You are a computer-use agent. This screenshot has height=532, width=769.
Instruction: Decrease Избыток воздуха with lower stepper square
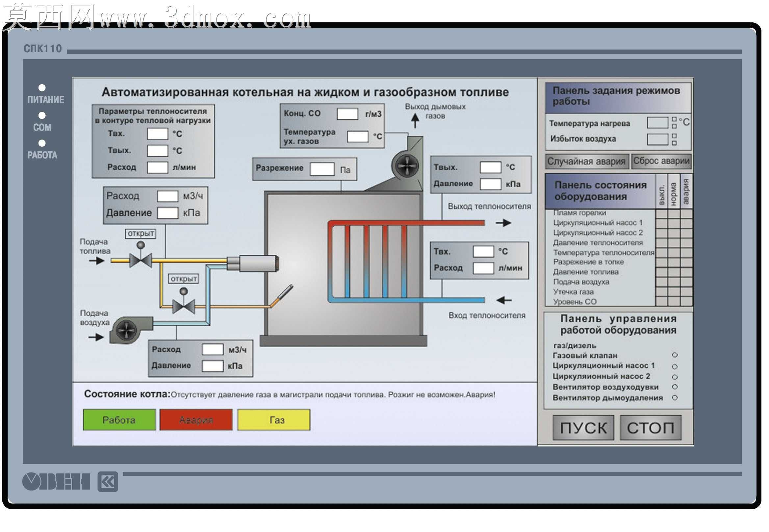tap(674, 143)
